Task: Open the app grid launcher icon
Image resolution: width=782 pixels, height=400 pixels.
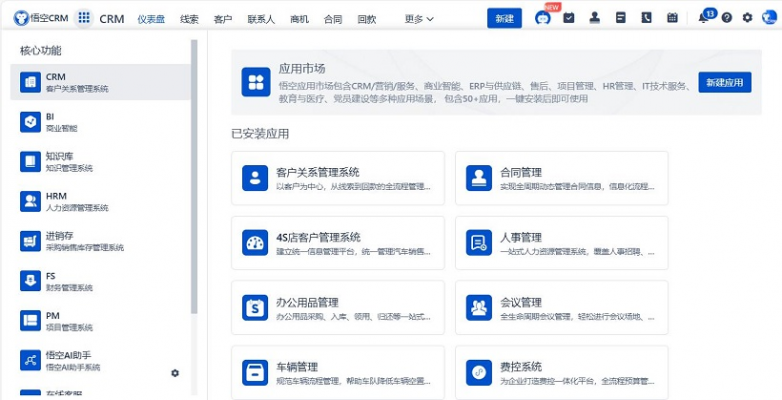Action: pos(84,19)
